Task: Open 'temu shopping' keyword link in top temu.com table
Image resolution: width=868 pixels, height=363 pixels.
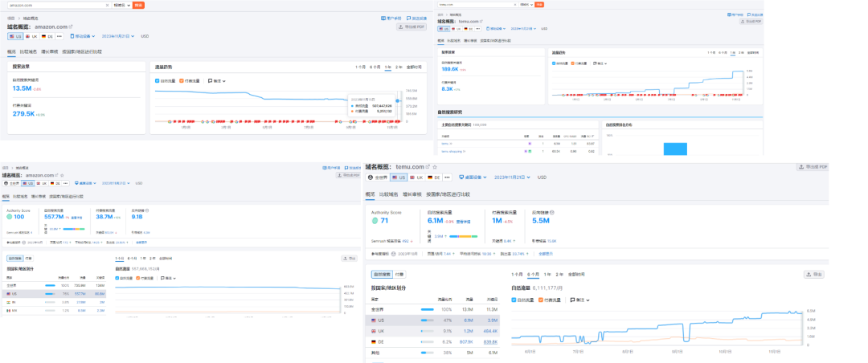Action: point(453,150)
